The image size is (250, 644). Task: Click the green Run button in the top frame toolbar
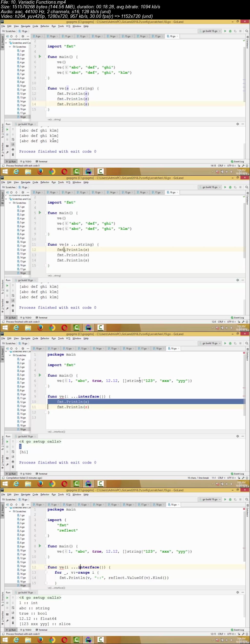click(x=225, y=31)
